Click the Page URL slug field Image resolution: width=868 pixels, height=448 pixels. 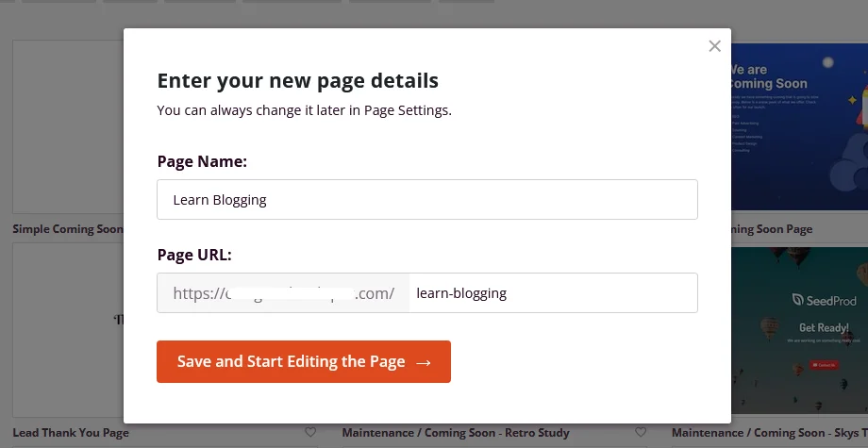coord(553,292)
